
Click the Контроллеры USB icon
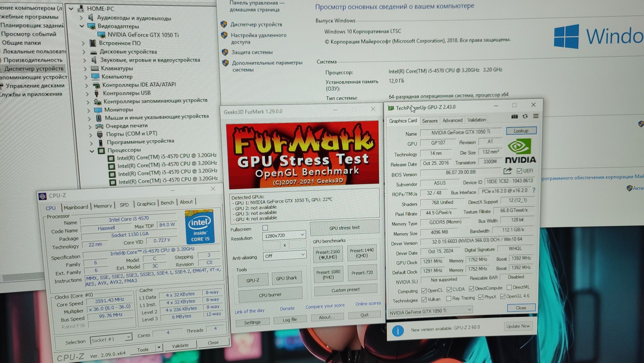96,93
